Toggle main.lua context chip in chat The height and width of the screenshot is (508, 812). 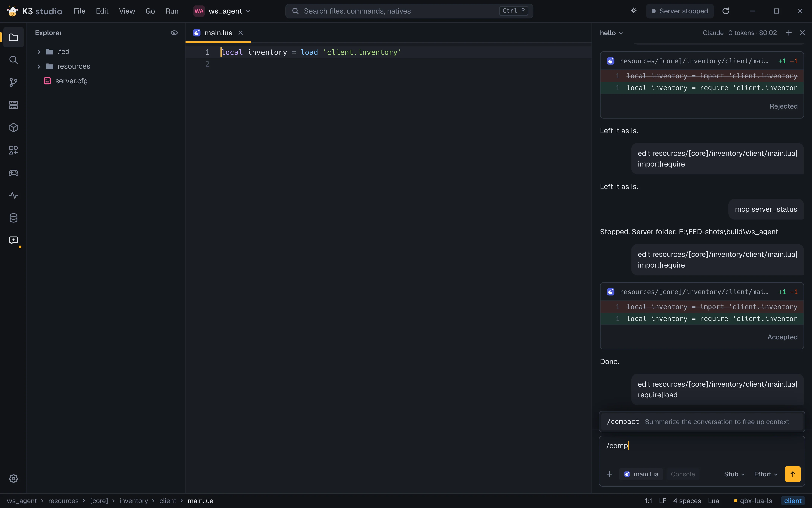click(641, 474)
